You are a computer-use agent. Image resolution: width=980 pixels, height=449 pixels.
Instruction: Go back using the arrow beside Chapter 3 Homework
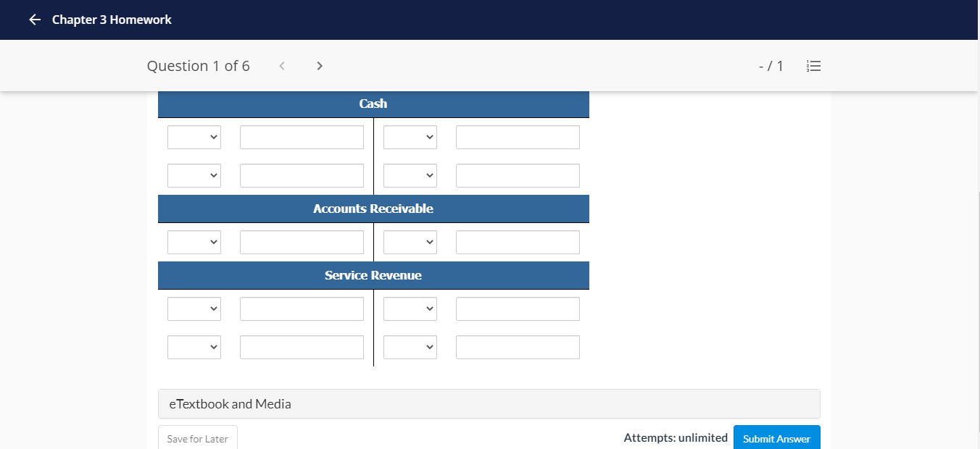pyautogui.click(x=35, y=20)
